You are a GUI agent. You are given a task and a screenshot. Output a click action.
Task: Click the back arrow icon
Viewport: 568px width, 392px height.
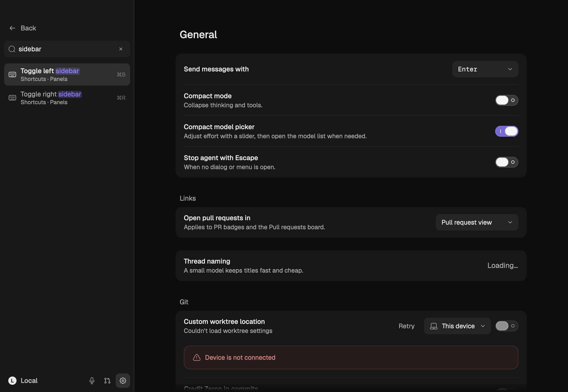pyautogui.click(x=12, y=28)
